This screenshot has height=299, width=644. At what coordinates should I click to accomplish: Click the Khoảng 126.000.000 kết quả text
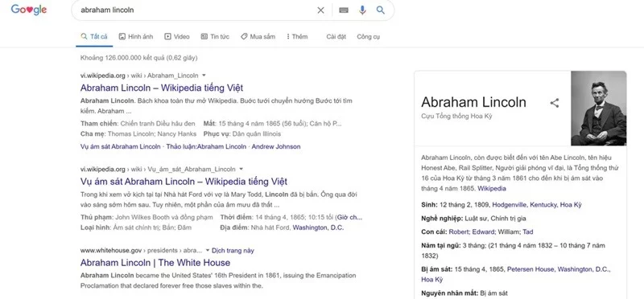click(x=138, y=58)
